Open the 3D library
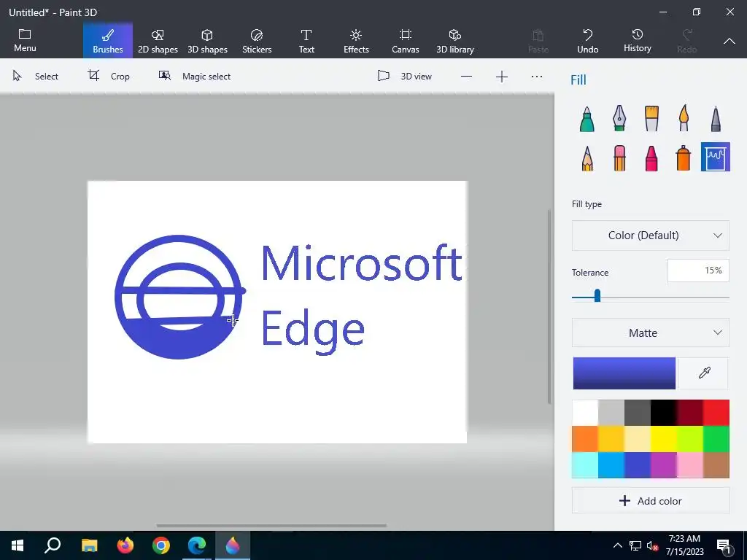 point(455,41)
